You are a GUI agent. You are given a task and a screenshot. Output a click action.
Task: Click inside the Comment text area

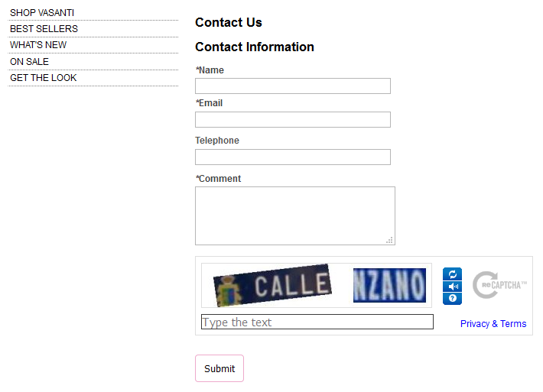[294, 215]
